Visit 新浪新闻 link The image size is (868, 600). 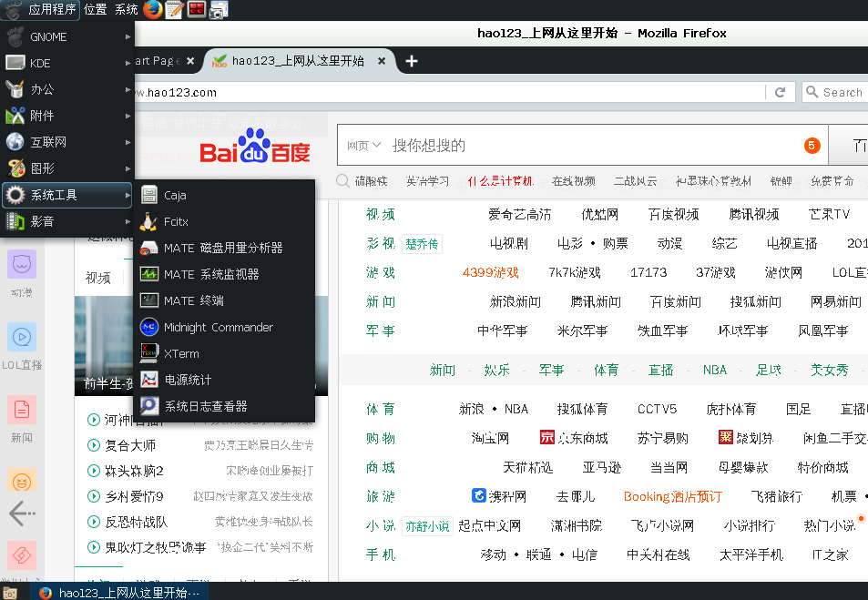click(515, 301)
